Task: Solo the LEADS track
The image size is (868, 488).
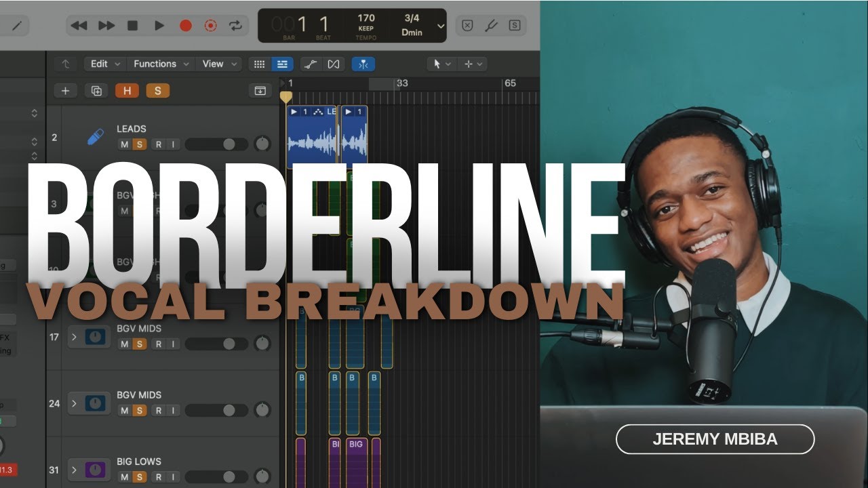Action: [139, 144]
